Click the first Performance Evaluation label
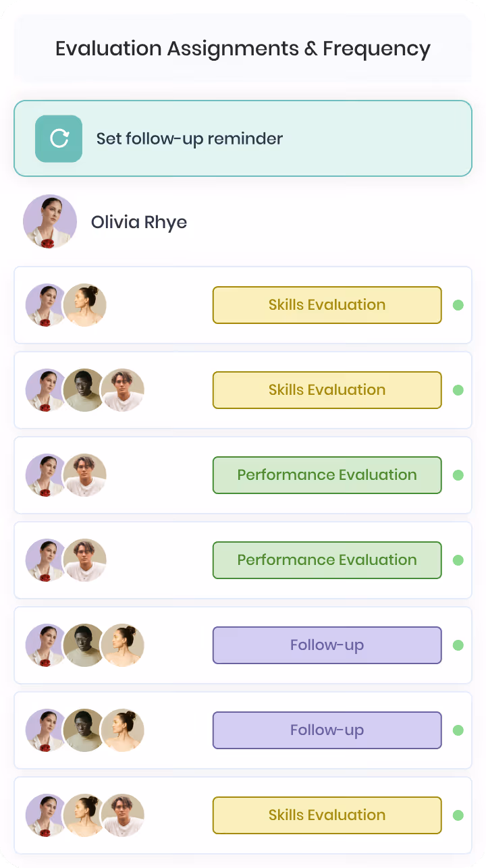 [327, 475]
